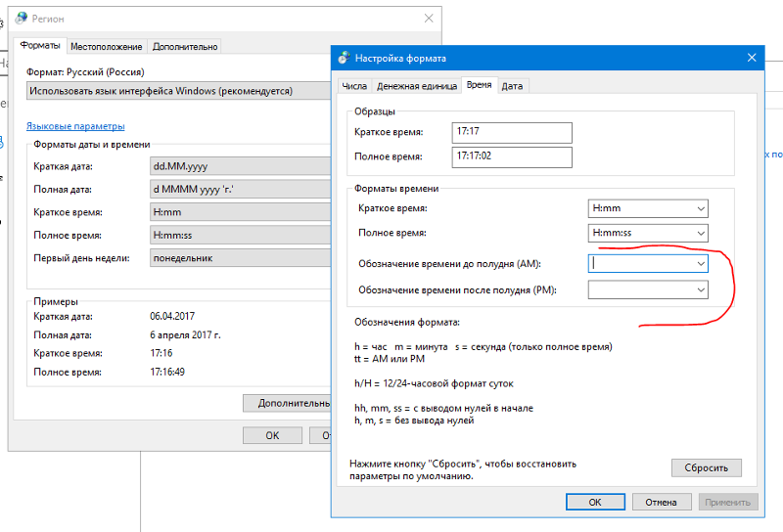Select the Дата tab

pyautogui.click(x=512, y=86)
